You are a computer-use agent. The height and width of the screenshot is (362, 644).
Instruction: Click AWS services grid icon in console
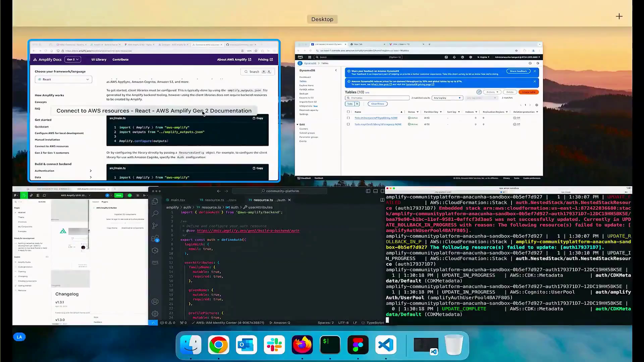[310, 57]
